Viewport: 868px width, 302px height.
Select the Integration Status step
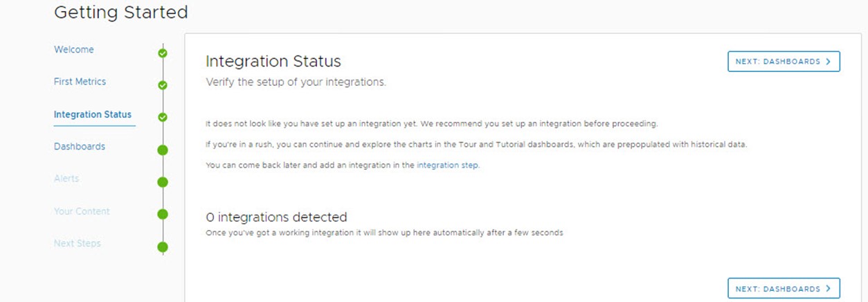coord(93,115)
